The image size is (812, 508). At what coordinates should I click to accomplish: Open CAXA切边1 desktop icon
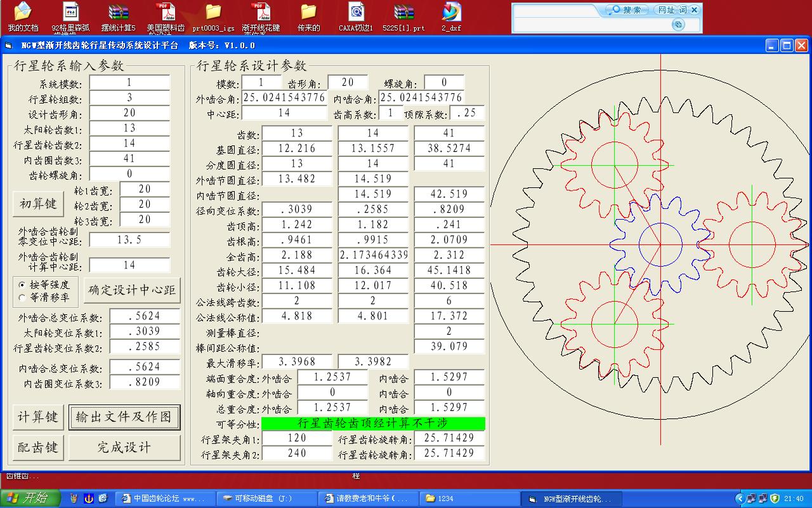tap(357, 17)
